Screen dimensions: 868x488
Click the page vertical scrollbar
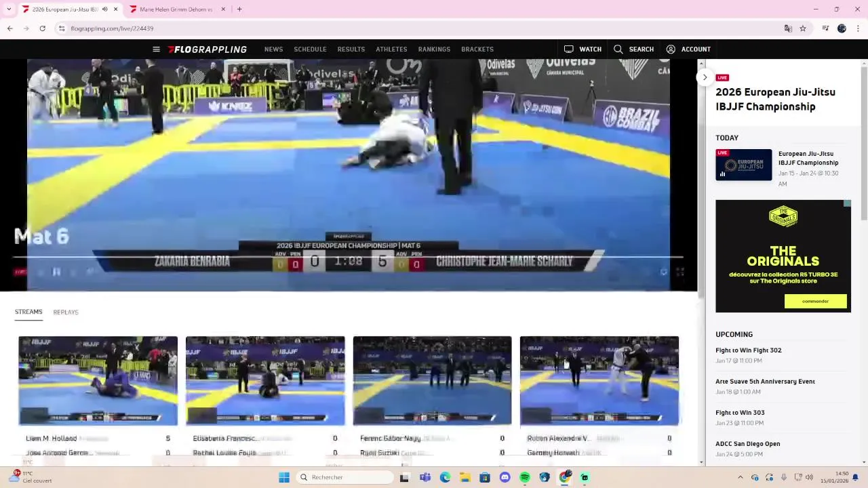pyautogui.click(x=864, y=142)
